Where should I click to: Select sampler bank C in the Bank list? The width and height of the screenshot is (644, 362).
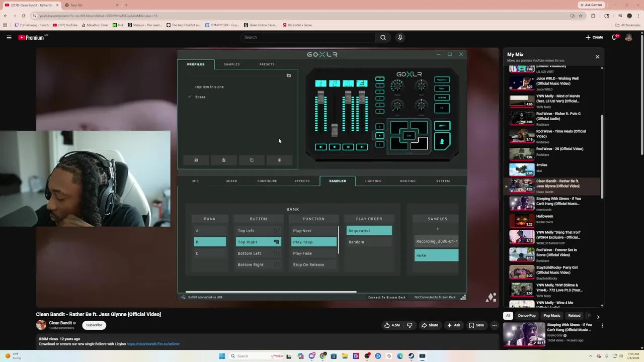coord(210,253)
